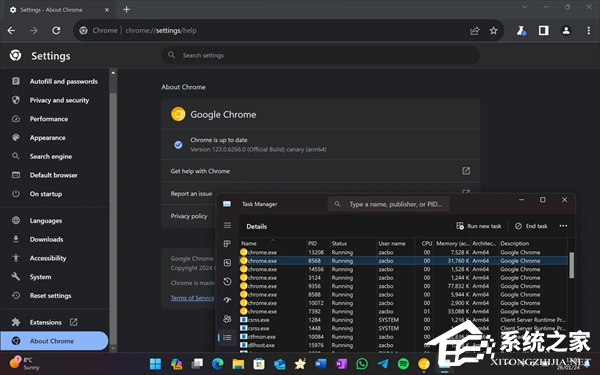Open Spotify from taskbar
600x375 pixels.
tap(403, 364)
